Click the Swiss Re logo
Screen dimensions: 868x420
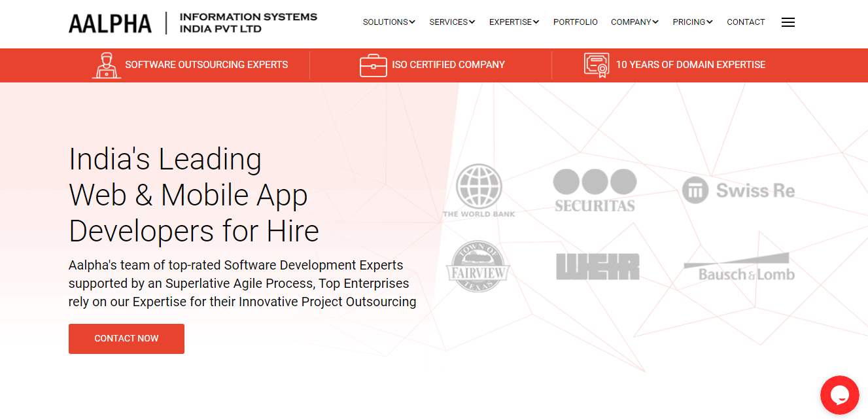point(738,190)
